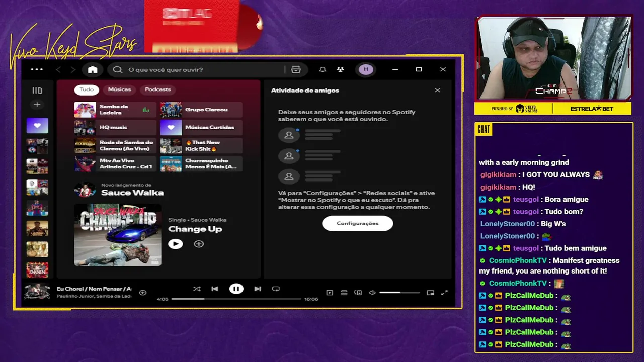Open the notifications bell
This screenshot has height=362, width=644.
click(x=323, y=70)
